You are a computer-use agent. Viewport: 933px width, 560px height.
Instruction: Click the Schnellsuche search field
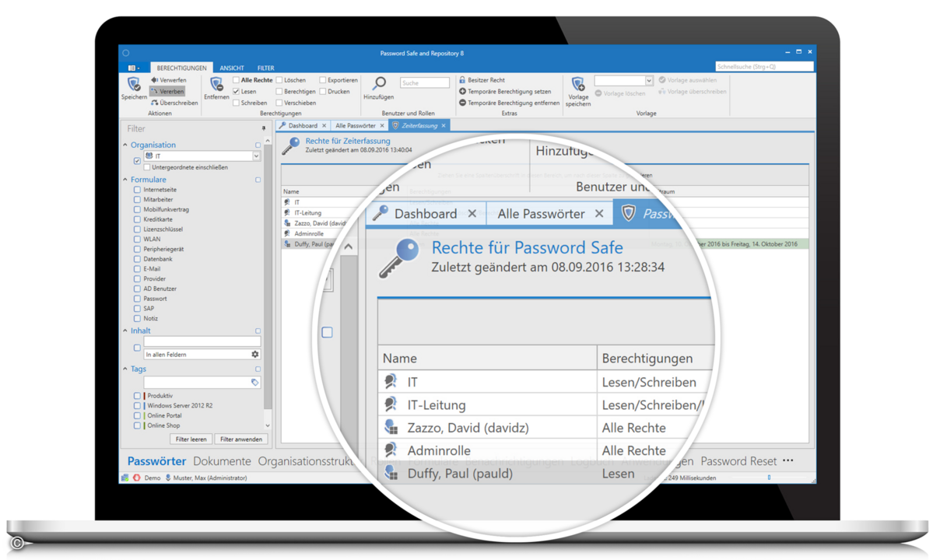click(764, 67)
